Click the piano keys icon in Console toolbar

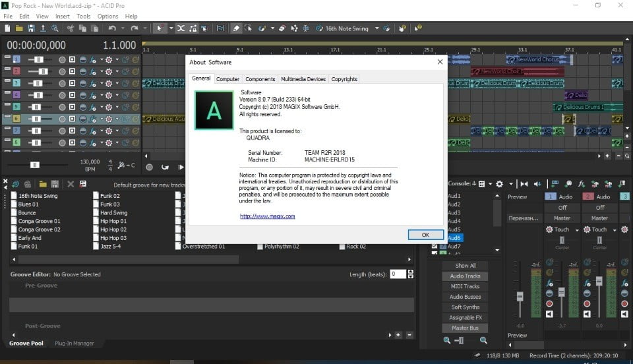622,183
